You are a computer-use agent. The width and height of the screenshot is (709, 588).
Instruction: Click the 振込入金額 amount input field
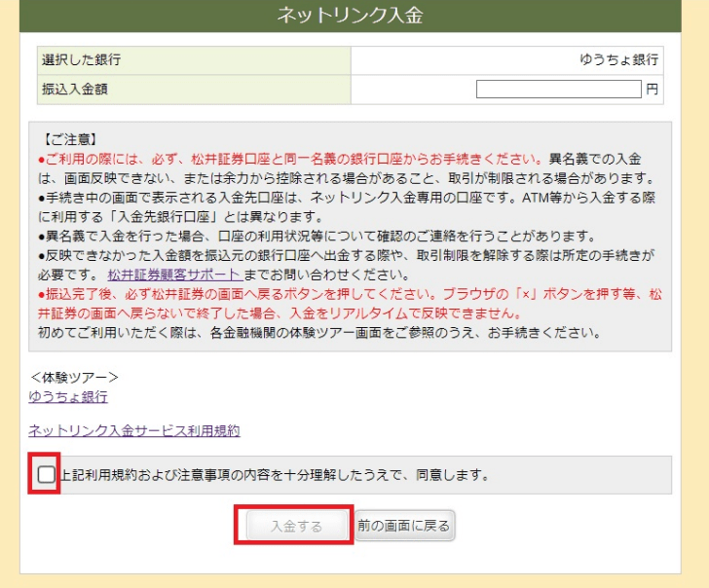558,89
